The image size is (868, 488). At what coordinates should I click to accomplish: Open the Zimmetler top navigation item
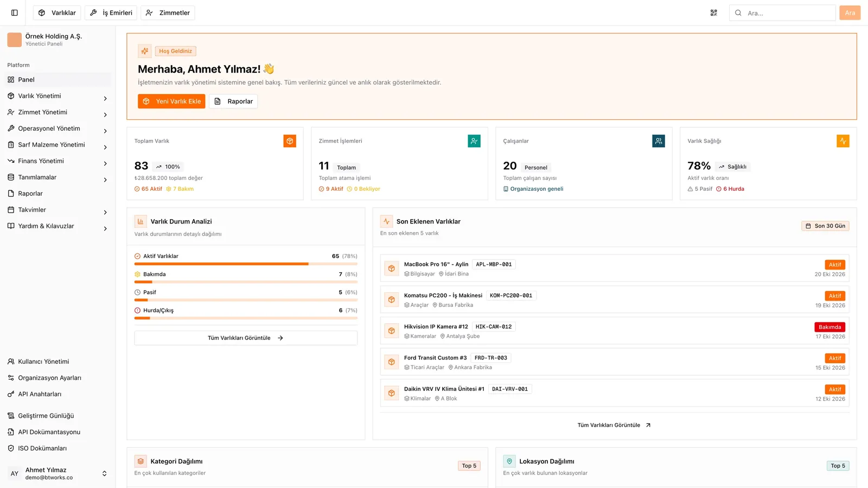pyautogui.click(x=168, y=12)
